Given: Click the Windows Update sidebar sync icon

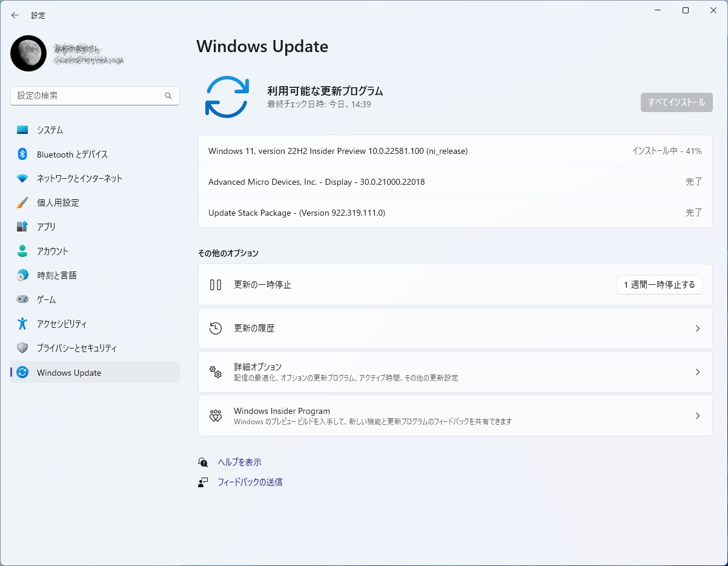Looking at the screenshot, I should (x=22, y=373).
